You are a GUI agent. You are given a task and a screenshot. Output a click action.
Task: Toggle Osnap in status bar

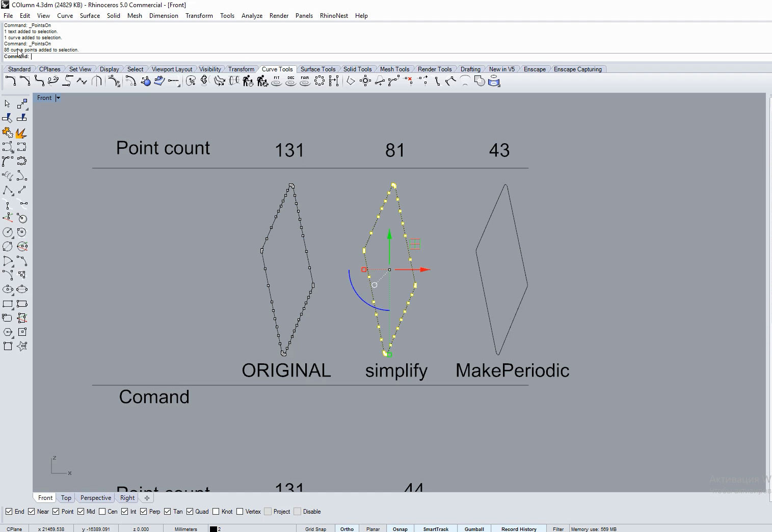(400, 529)
